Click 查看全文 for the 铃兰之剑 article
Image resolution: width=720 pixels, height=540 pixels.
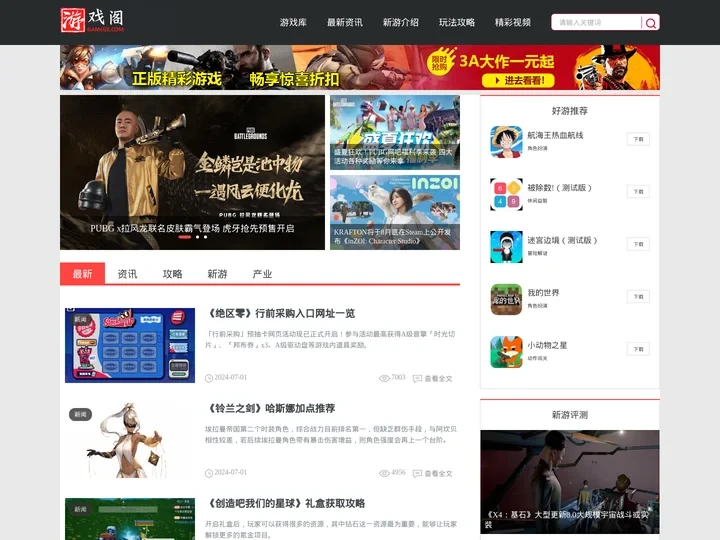pyautogui.click(x=438, y=473)
